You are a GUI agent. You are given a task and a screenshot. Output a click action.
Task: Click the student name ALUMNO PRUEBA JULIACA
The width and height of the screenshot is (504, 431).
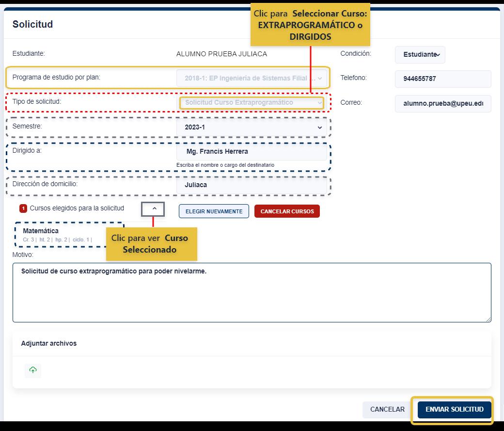click(221, 54)
